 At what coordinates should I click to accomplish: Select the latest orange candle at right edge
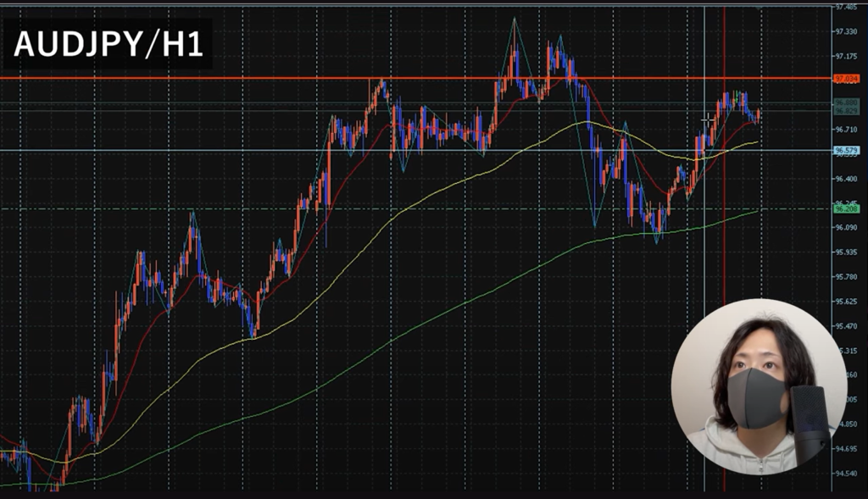tap(758, 114)
